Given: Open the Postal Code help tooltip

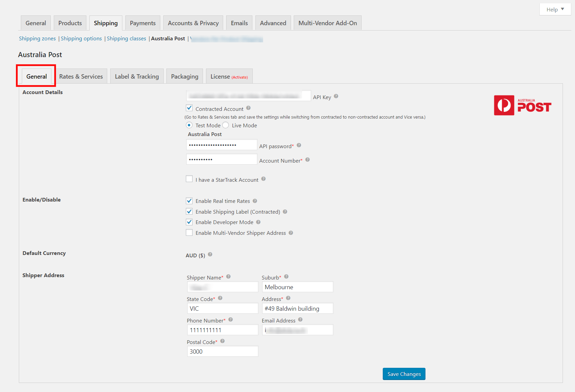Looking at the screenshot, I should point(222,341).
